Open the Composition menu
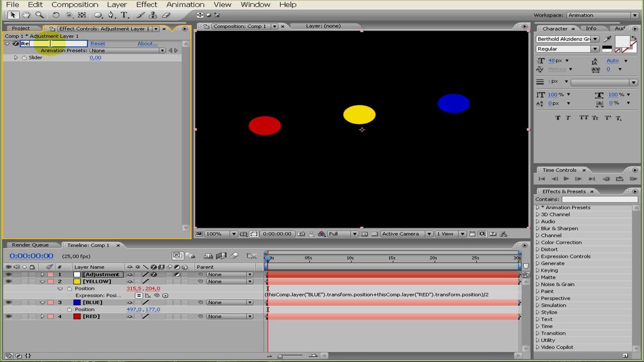 point(75,5)
